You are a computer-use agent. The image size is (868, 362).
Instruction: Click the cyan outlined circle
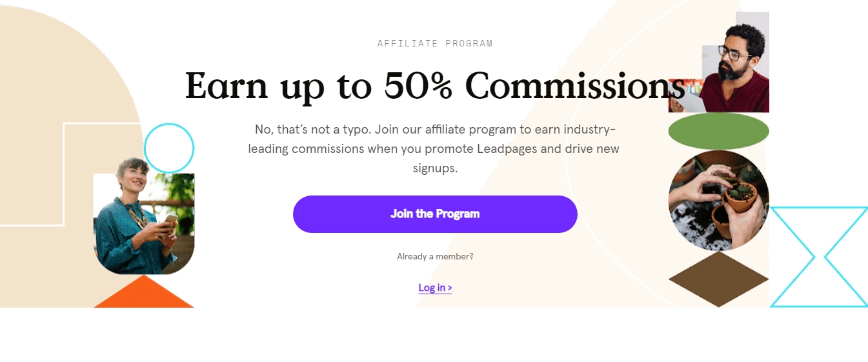pyautogui.click(x=169, y=148)
